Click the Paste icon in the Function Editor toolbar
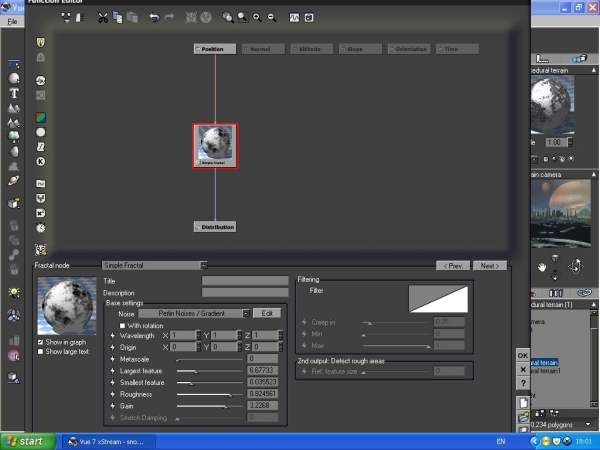 click(132, 18)
